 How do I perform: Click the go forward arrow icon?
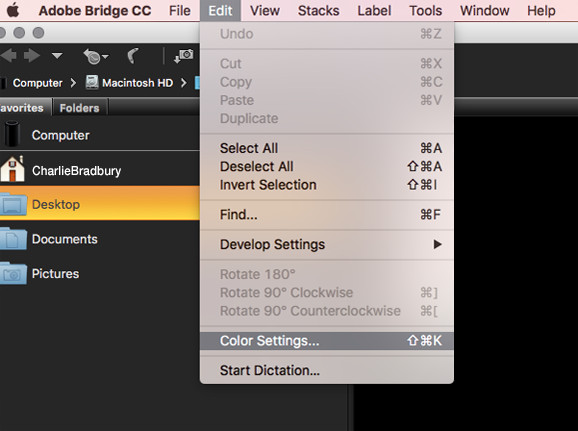pos(32,56)
